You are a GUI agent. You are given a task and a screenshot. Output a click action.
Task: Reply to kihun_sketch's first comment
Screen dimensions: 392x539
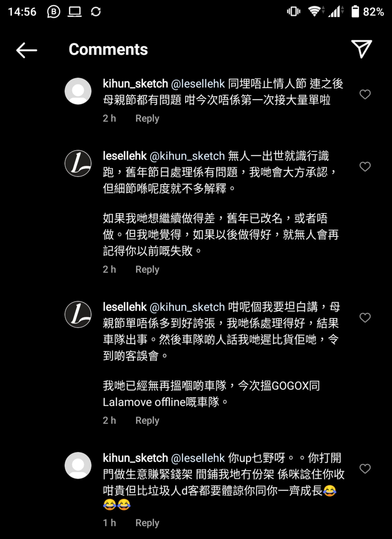tap(147, 118)
